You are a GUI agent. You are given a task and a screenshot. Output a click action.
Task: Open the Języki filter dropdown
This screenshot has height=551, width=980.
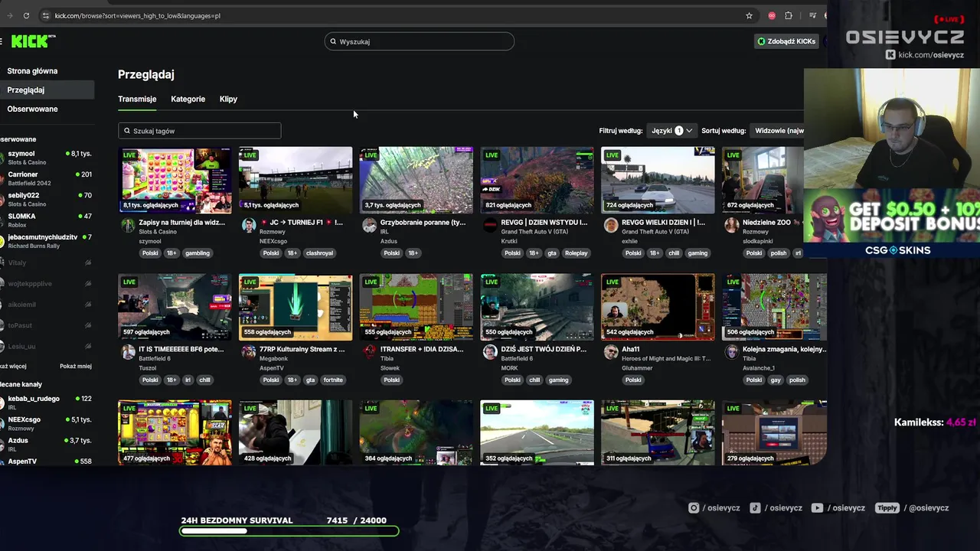tap(671, 131)
